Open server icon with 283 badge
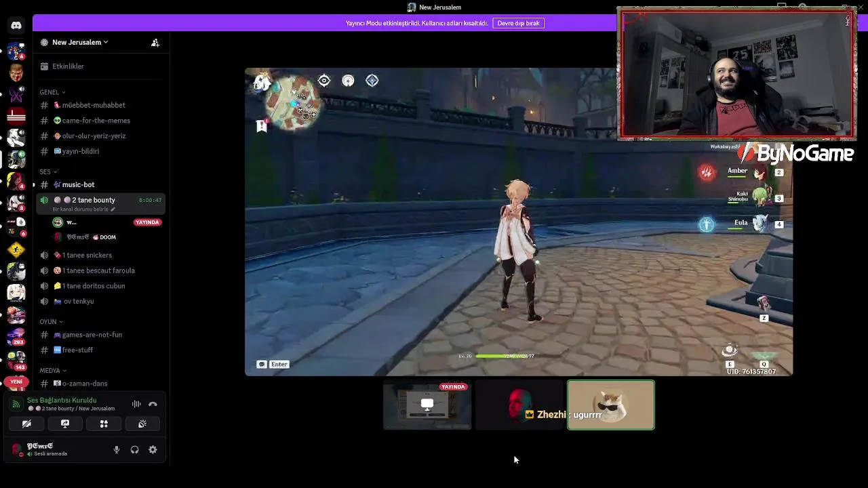 16,337
